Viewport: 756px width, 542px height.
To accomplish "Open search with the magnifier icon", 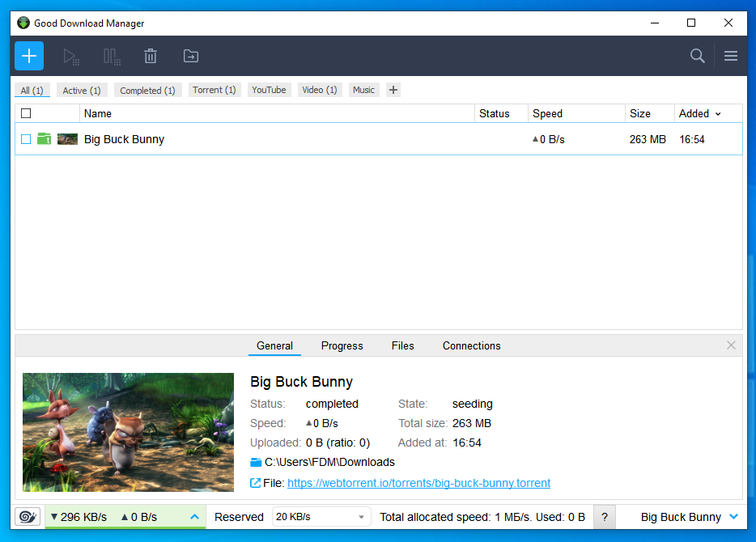I will 697,56.
